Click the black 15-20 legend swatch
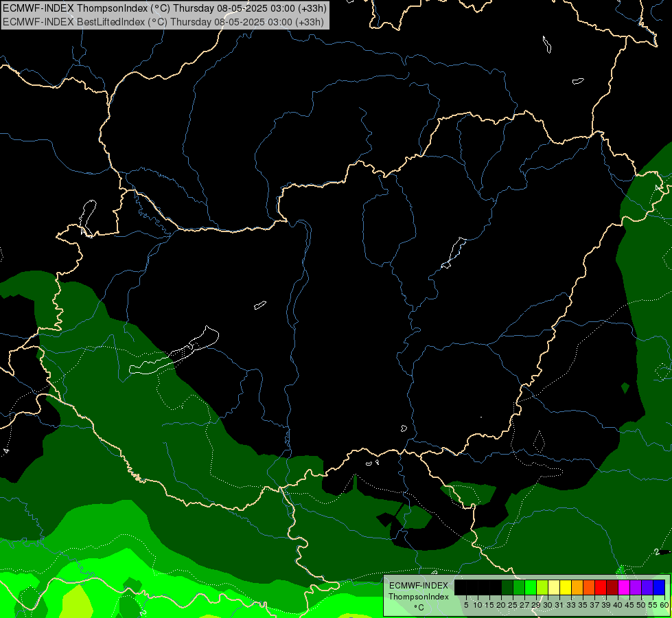This screenshot has width=672, height=618. [x=496, y=587]
